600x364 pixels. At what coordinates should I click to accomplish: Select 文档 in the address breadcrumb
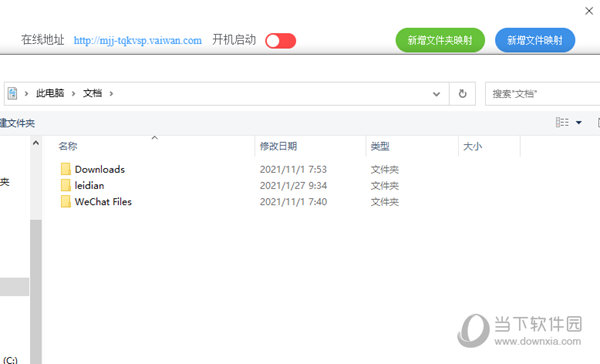point(93,93)
